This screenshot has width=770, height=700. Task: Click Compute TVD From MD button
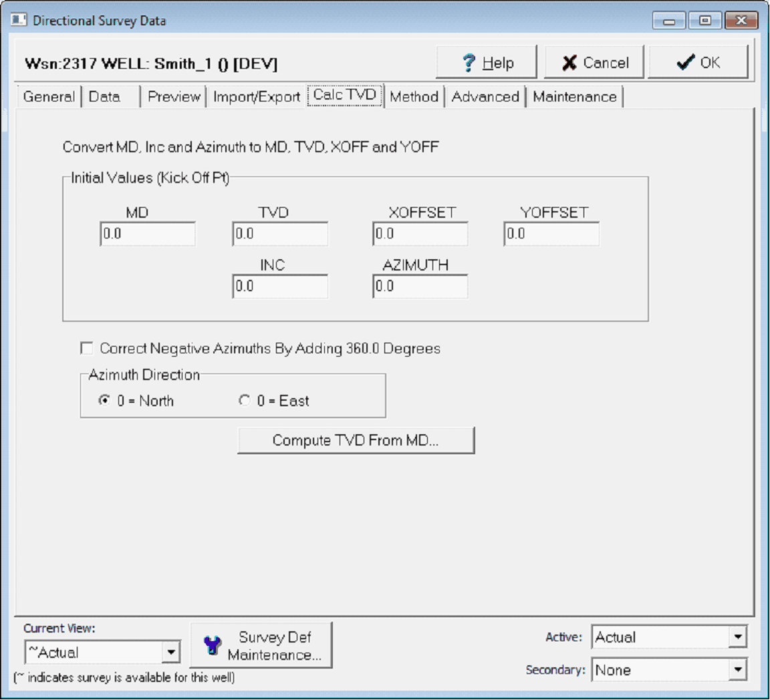(356, 441)
